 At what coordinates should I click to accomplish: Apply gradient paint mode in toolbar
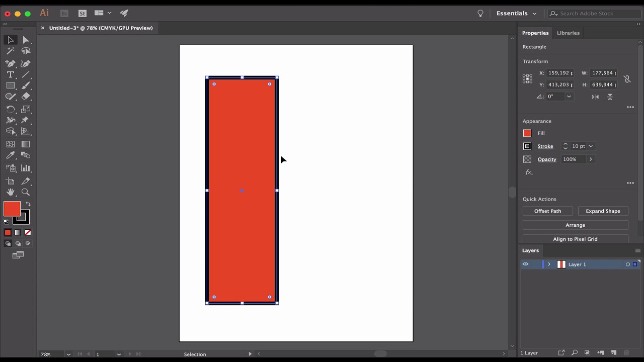(18, 232)
